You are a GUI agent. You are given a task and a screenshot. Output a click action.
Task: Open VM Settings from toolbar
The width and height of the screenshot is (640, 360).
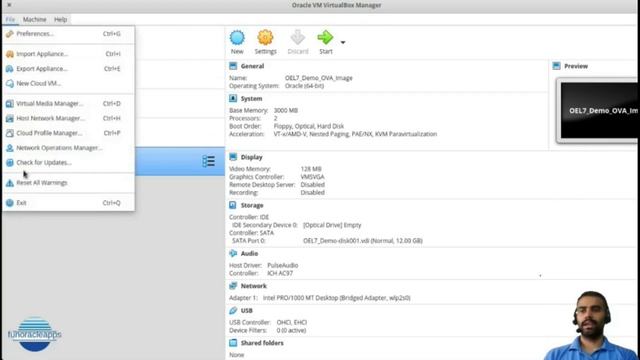coord(265,42)
